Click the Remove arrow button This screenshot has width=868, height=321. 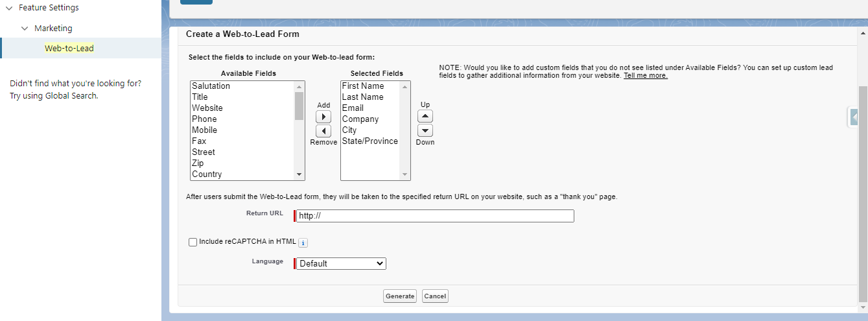click(x=323, y=131)
